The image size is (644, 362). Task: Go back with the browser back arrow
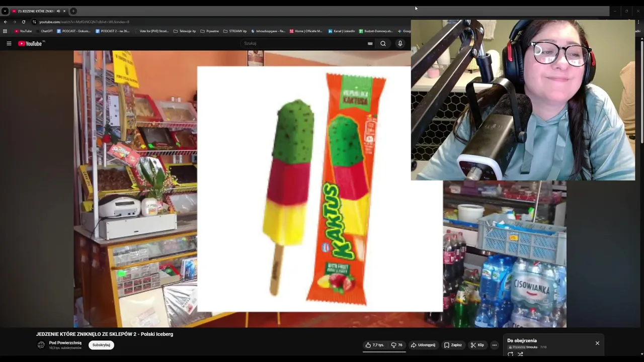tap(6, 22)
